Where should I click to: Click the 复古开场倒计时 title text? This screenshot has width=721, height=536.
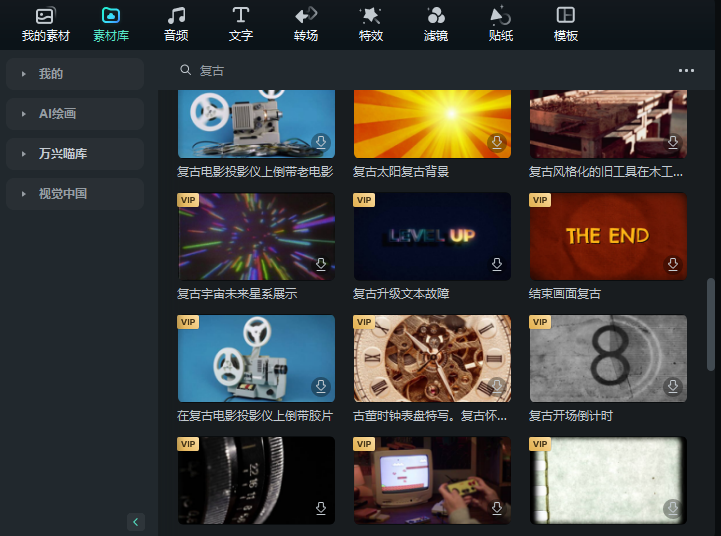click(x=571, y=416)
